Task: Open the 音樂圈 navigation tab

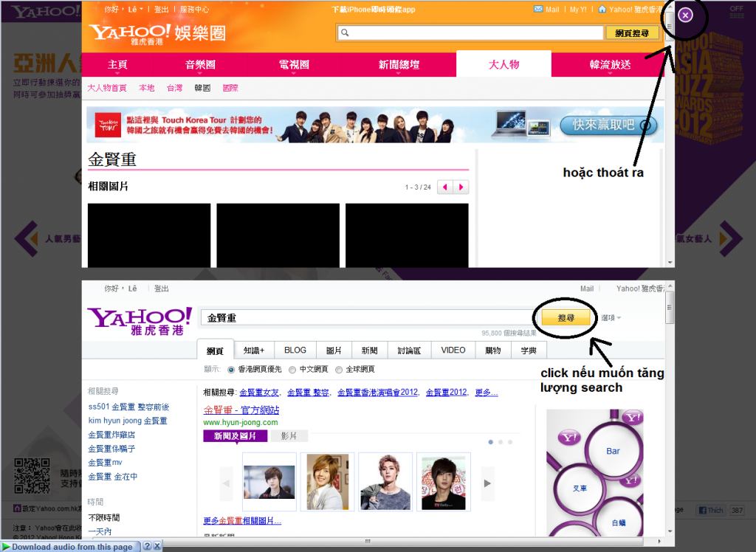Action: coord(200,65)
